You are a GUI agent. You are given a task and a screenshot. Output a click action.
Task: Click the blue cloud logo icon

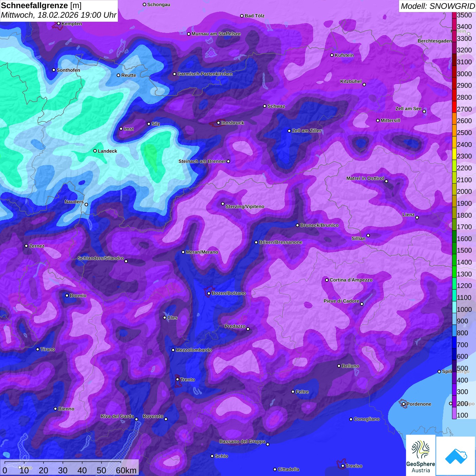coord(456,456)
